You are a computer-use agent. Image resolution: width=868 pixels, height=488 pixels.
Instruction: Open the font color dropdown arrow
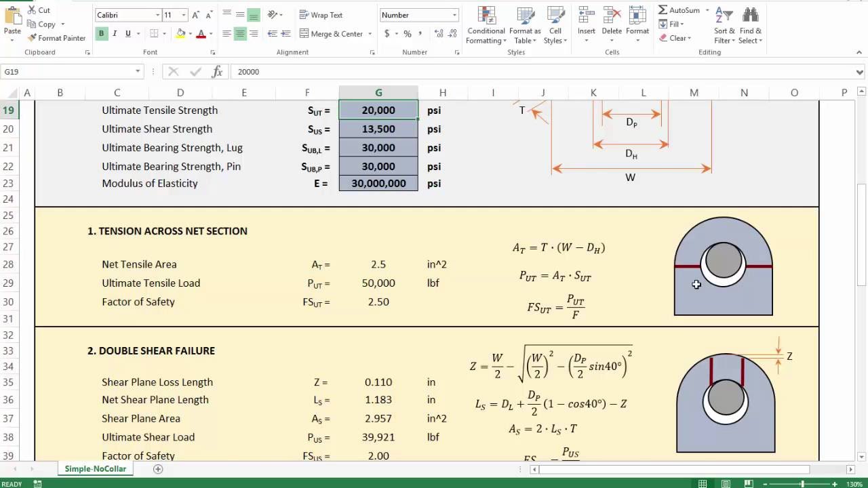click(210, 33)
